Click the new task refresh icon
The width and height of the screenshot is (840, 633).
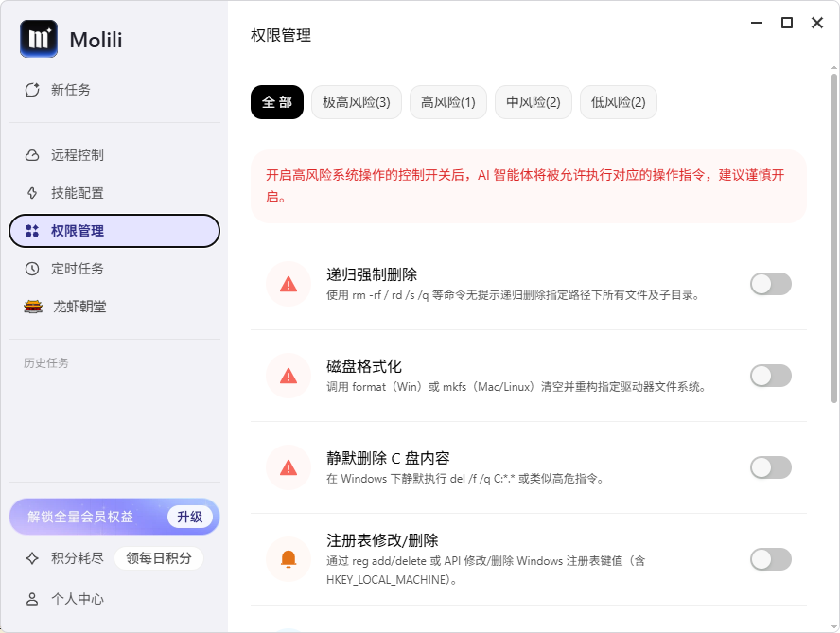32,90
